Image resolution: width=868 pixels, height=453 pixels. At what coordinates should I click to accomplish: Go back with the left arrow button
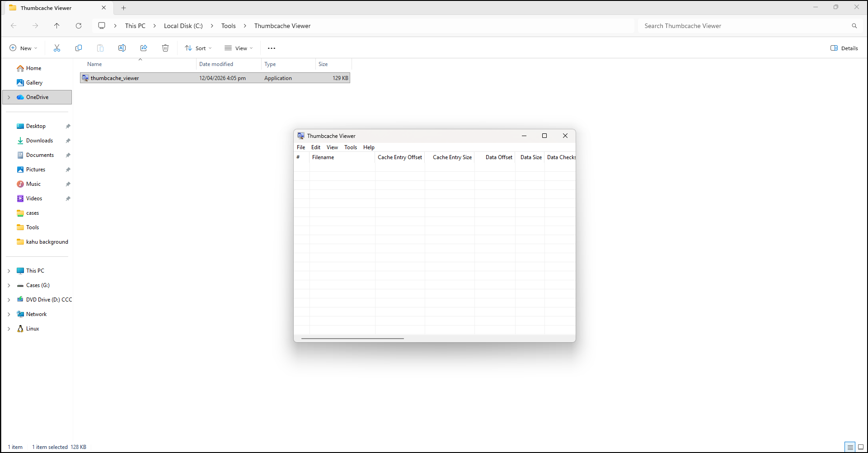pos(14,26)
